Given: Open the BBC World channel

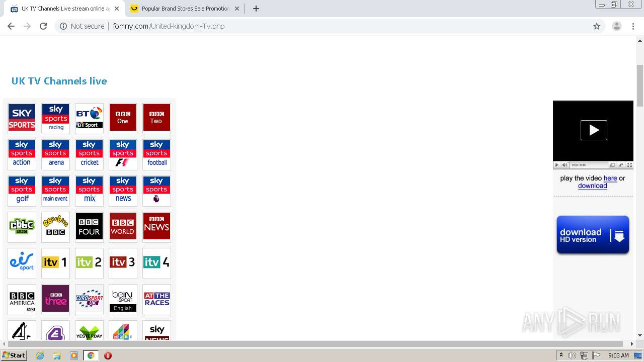Looking at the screenshot, I should click(x=123, y=227).
